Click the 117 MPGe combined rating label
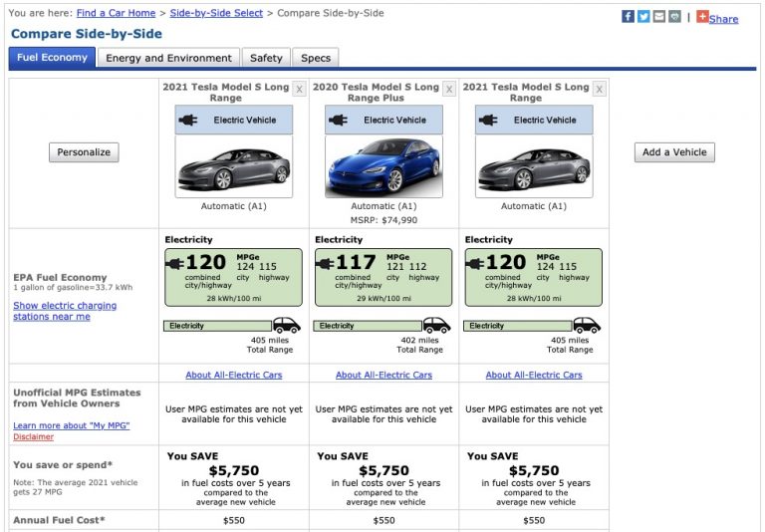The height and width of the screenshot is (532, 765). (x=357, y=263)
